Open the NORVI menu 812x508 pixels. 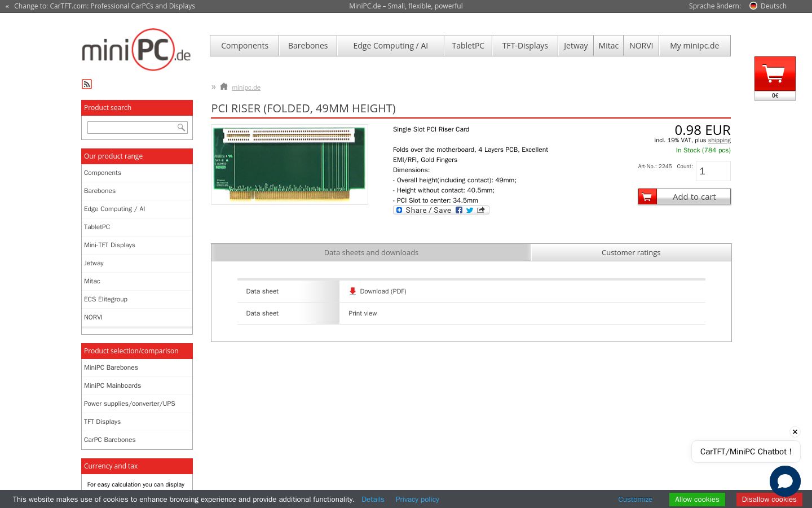coord(641,46)
